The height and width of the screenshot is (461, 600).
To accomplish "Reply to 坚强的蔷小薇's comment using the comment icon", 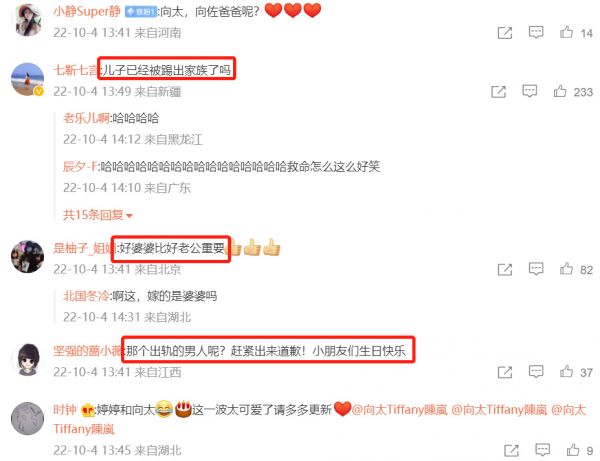I will pos(536,371).
